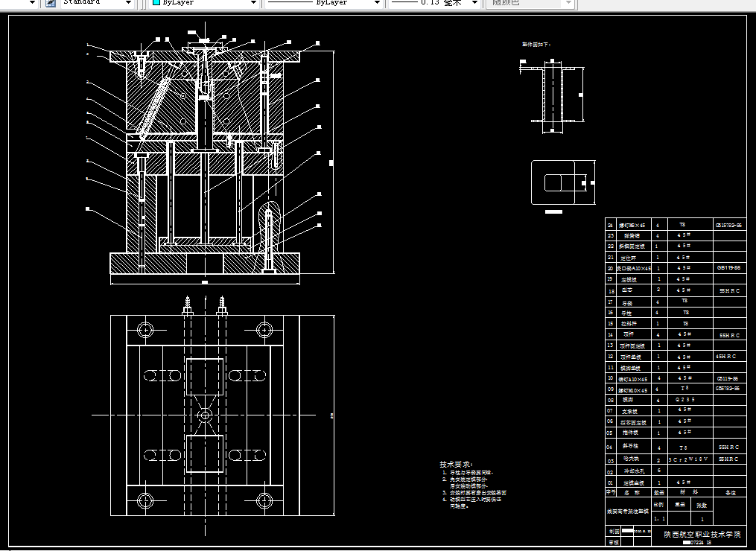Expand the leftmost toolbar dropdown arrow

tap(32, 3)
